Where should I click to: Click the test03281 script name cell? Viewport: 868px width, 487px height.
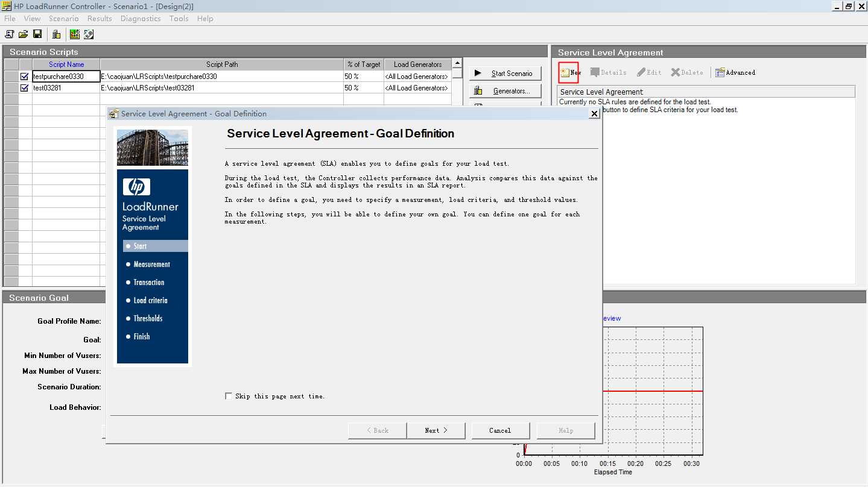pos(66,88)
